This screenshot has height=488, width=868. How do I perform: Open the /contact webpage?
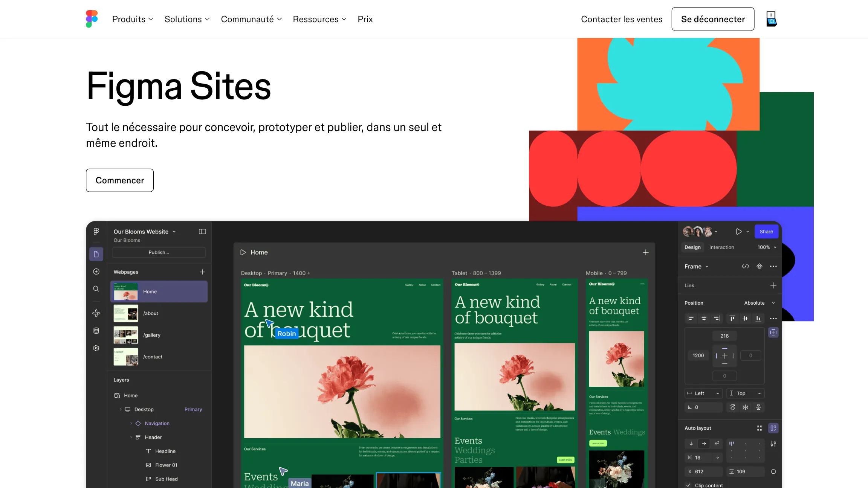[159, 357]
